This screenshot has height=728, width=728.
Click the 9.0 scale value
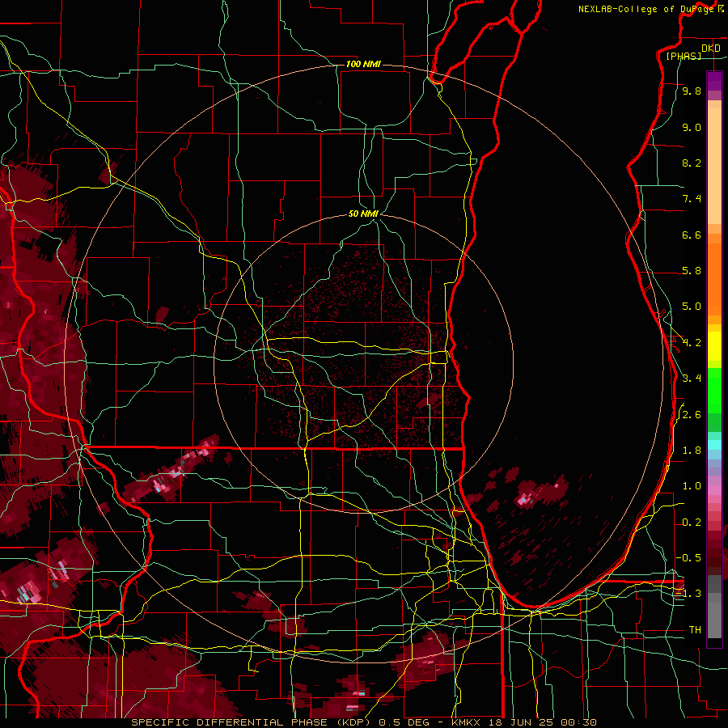[692, 127]
